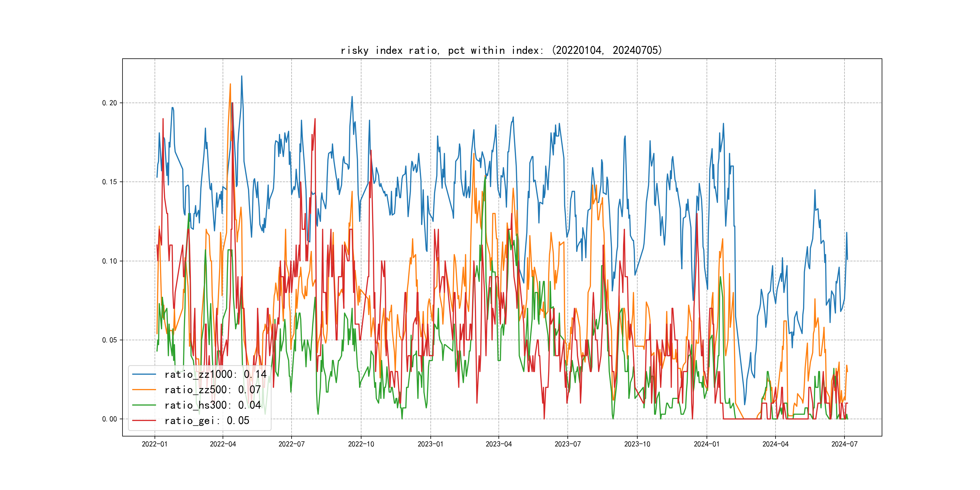The image size is (980, 490).
Task: Select the 'ratio_zz500: 0.07' legend label
Action: click(212, 390)
